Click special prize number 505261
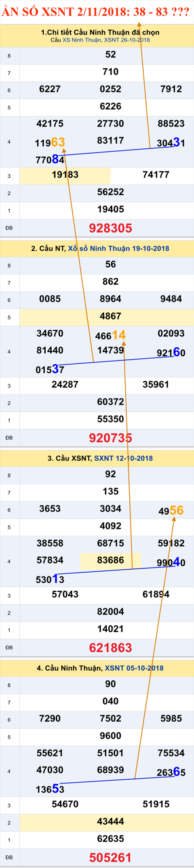This screenshot has height=868, width=194. coord(110,857)
